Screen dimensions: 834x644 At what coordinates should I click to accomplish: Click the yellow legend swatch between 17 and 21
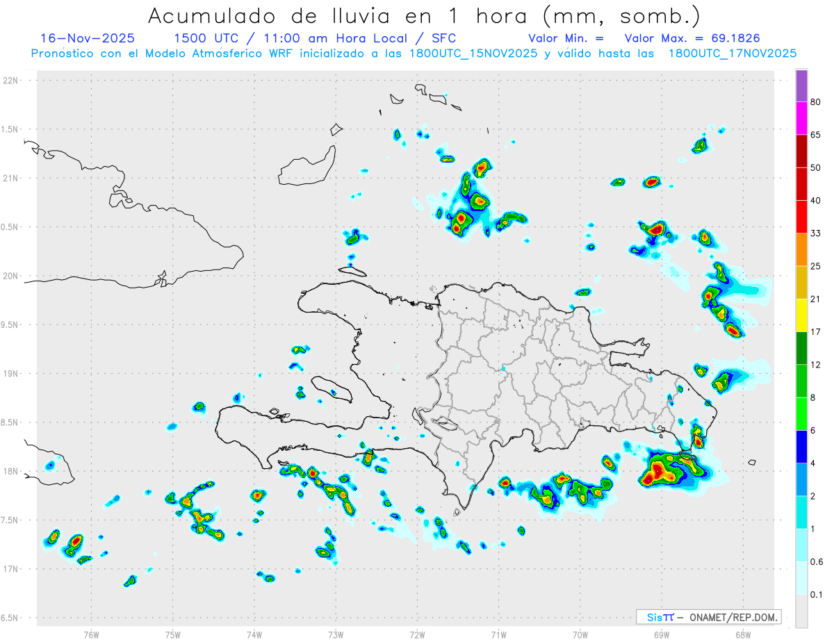click(801, 315)
